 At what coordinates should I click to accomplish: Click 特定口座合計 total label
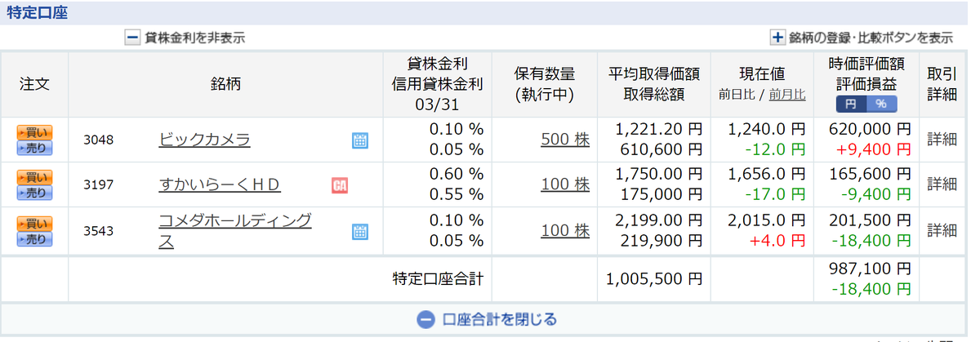439,279
